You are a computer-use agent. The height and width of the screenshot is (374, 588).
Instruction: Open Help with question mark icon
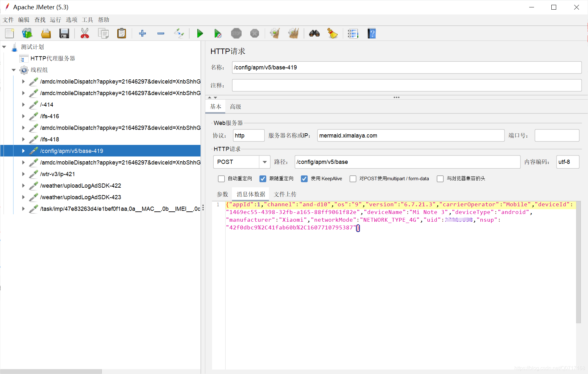coord(372,33)
